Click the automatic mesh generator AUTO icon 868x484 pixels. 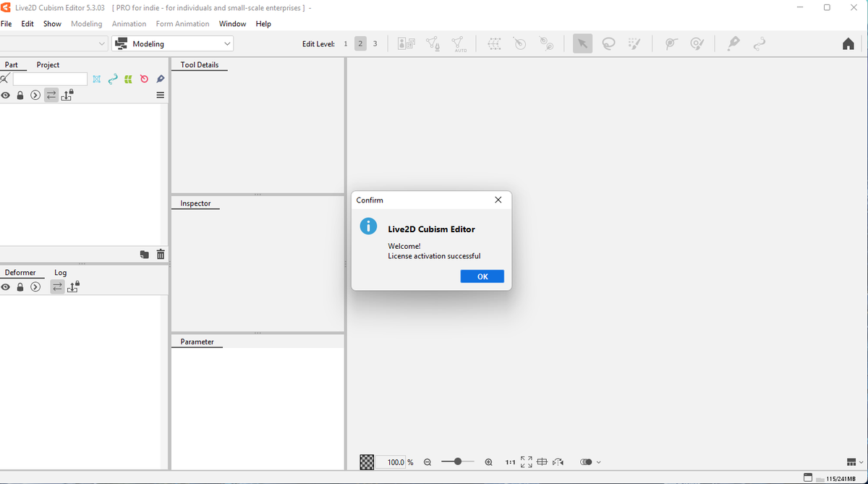click(x=459, y=44)
